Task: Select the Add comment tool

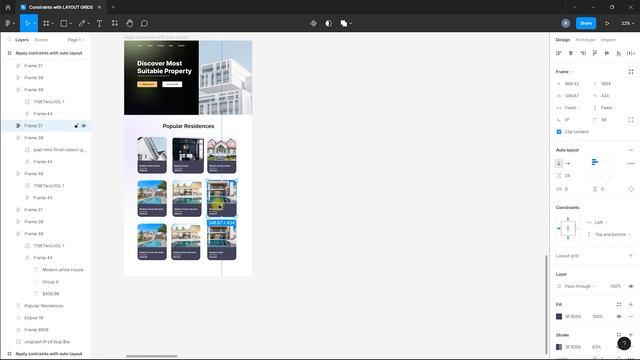Action: [144, 23]
